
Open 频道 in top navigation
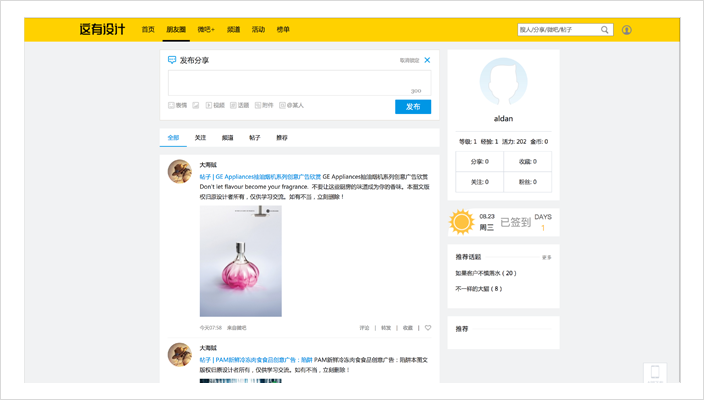click(233, 30)
